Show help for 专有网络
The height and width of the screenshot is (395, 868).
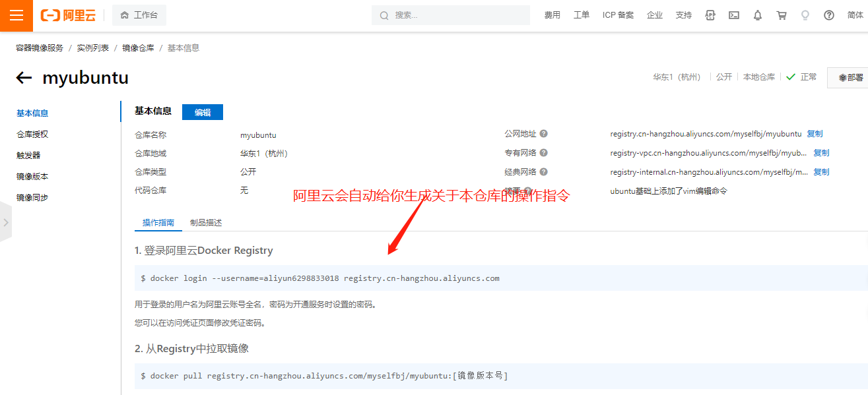coord(543,153)
